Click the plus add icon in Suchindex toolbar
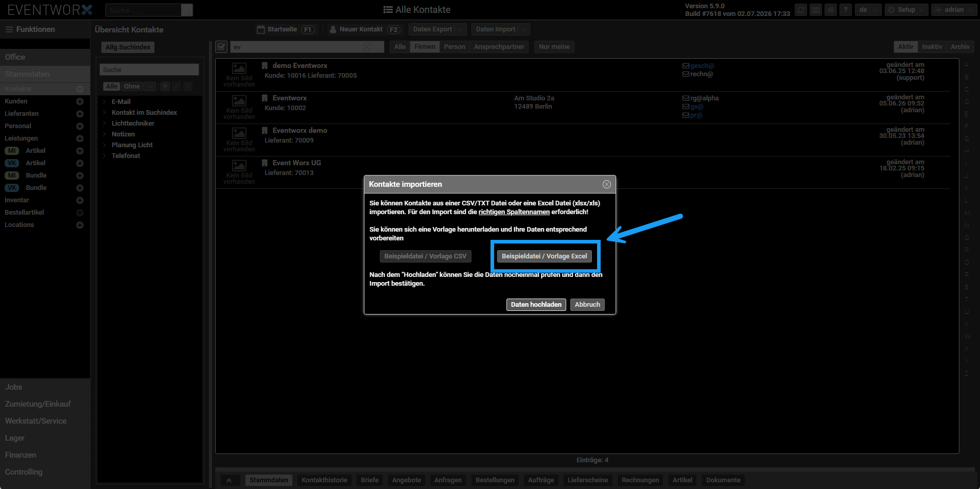Screen dimensions: 980x489 [165, 86]
